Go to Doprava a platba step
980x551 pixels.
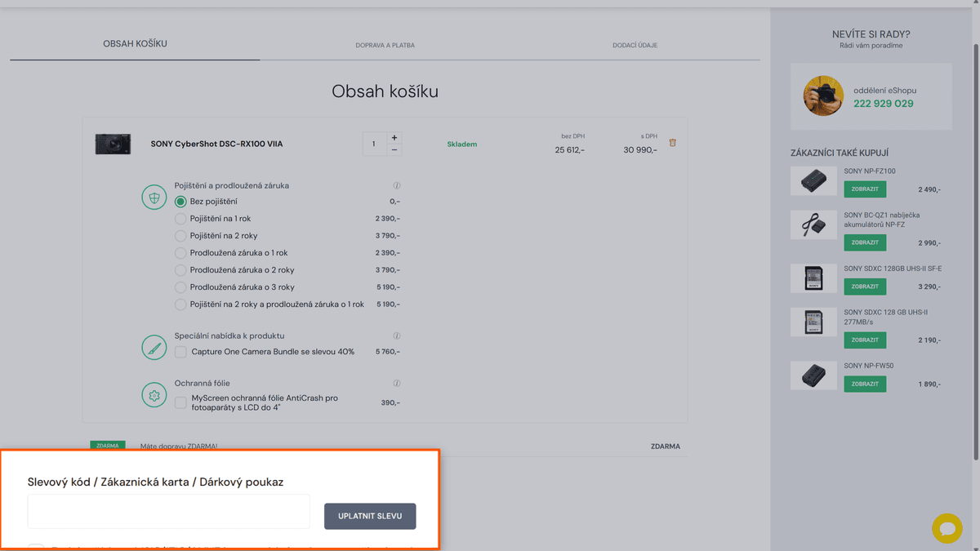pos(385,45)
